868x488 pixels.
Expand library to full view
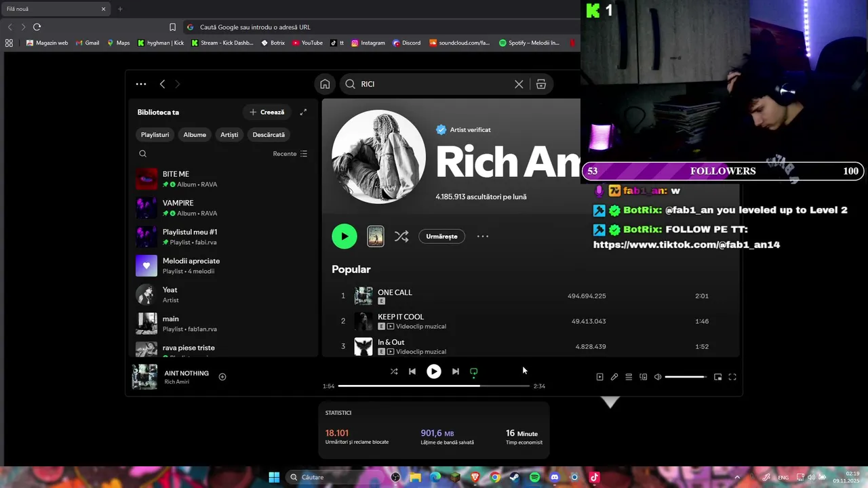coord(303,112)
